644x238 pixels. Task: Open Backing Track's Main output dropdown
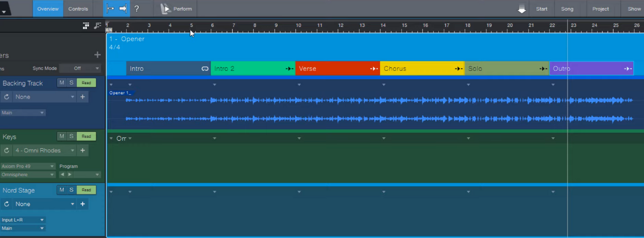pos(23,112)
